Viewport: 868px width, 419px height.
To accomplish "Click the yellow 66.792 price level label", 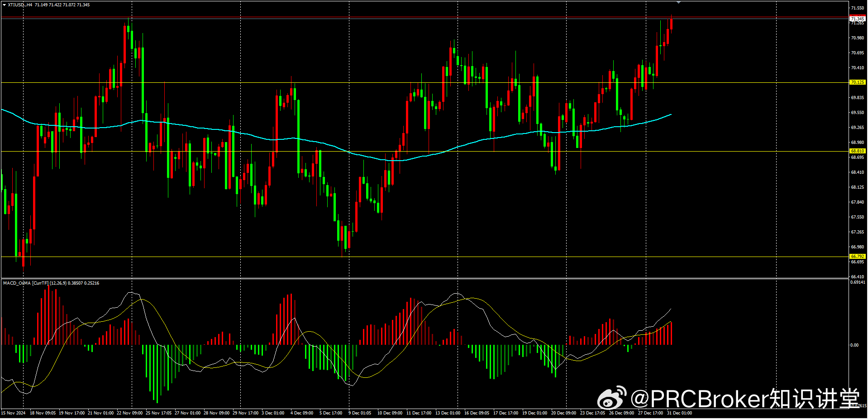I will pos(857,257).
